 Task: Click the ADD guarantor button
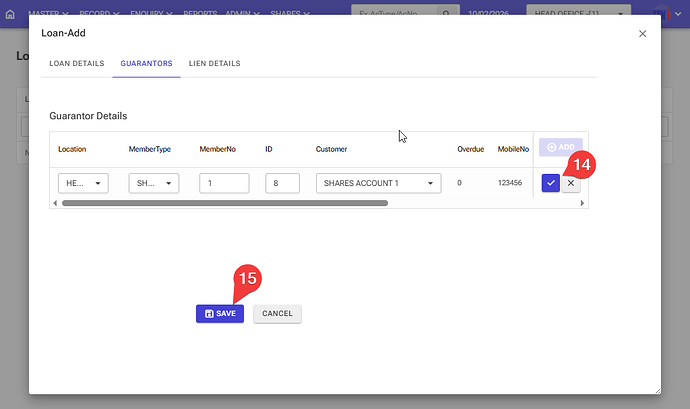click(x=560, y=147)
